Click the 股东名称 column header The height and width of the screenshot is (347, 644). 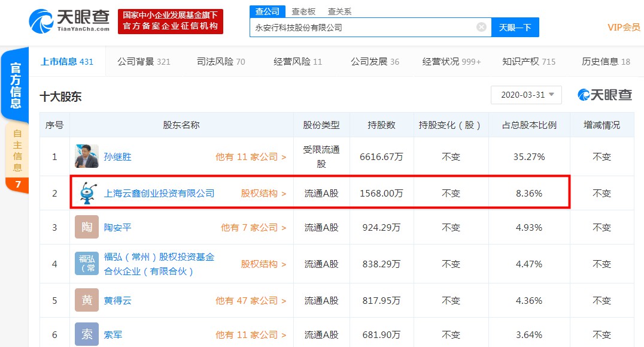pos(181,125)
